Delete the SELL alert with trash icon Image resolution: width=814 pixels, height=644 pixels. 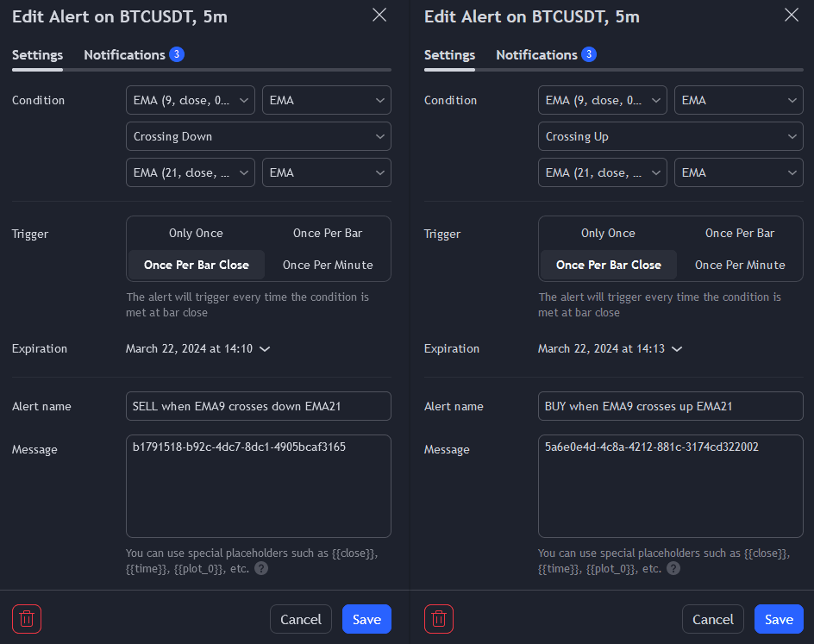(x=27, y=619)
